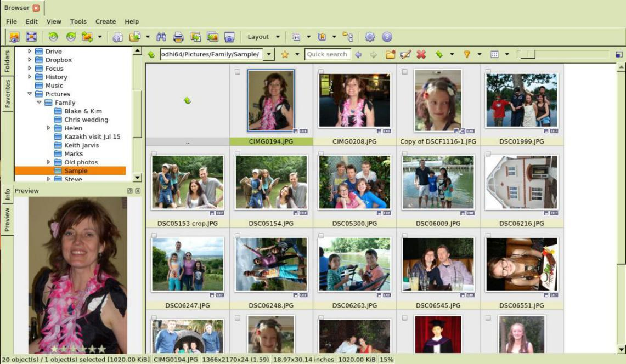Open the image viewer toolbar icon
This screenshot has width=626, height=364.
pos(14,37)
